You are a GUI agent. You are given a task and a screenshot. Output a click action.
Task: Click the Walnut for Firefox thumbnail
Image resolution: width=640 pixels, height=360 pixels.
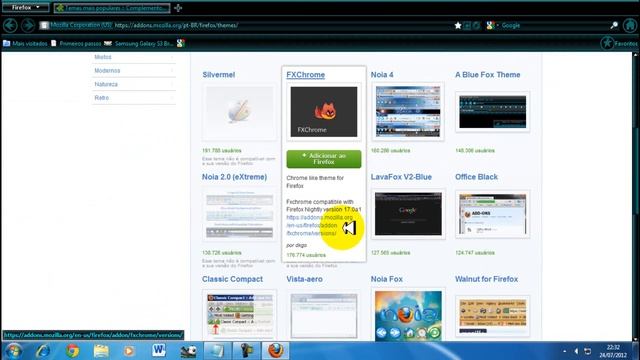[492, 316]
